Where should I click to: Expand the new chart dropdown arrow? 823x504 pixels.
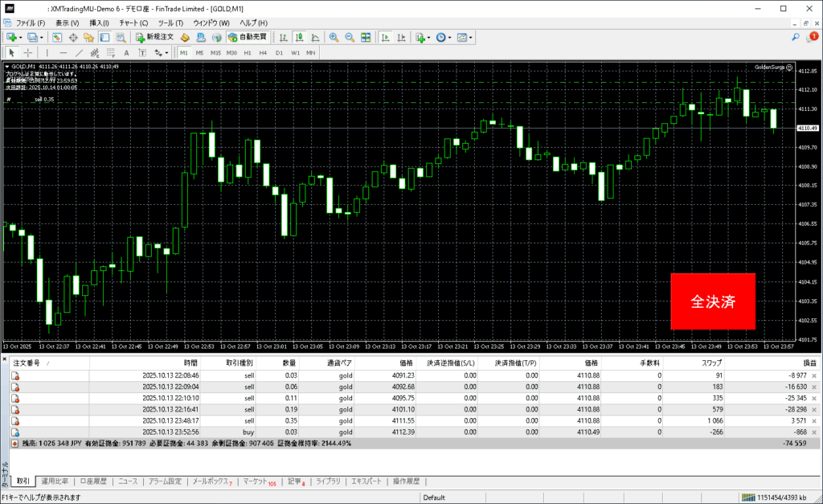(x=21, y=37)
